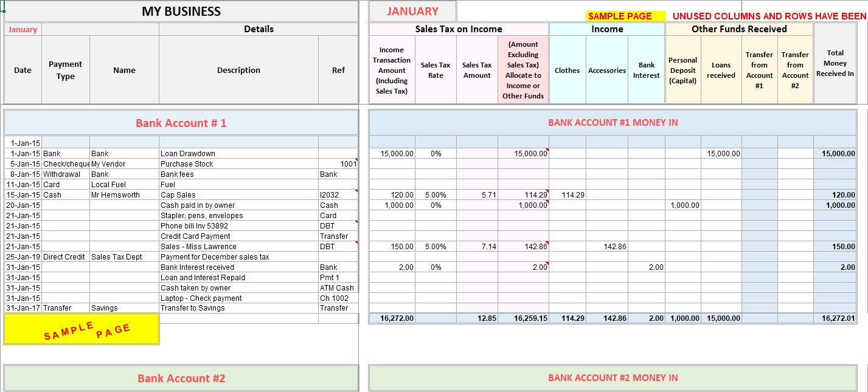
Task: Select the My Vendor name cell
Action: [124, 164]
